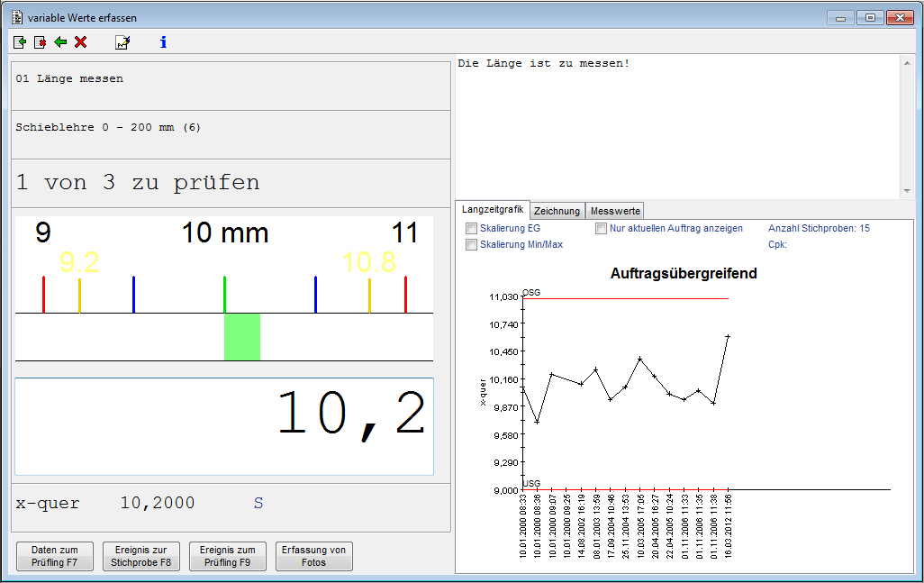924x583 pixels.
Task: Click the USG lower limit label in chart
Action: point(531,483)
